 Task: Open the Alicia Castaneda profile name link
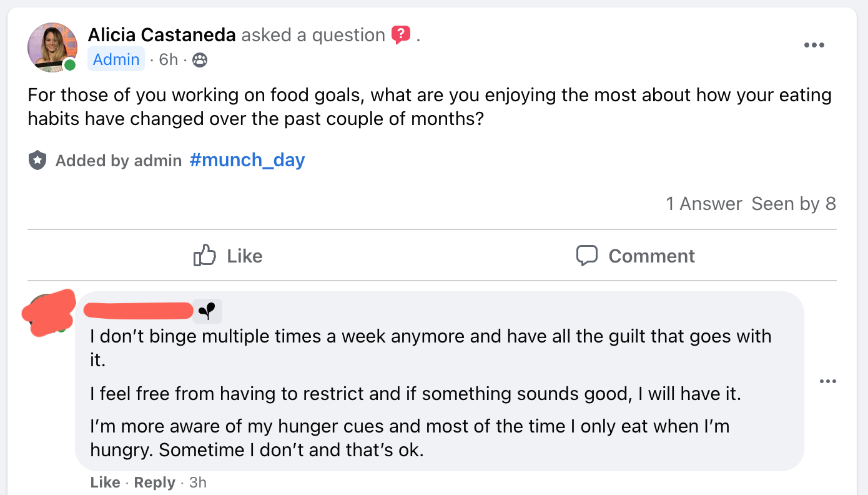click(162, 35)
